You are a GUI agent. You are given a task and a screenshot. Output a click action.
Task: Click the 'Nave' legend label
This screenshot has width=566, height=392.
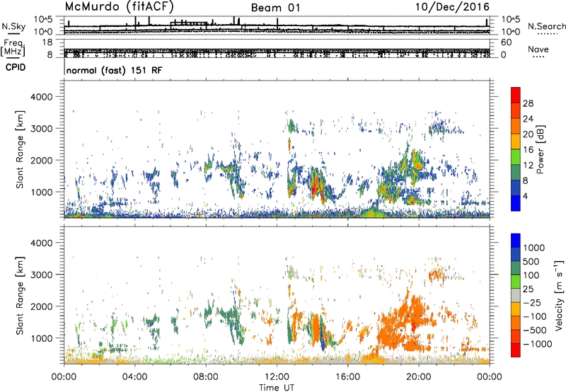(538, 49)
